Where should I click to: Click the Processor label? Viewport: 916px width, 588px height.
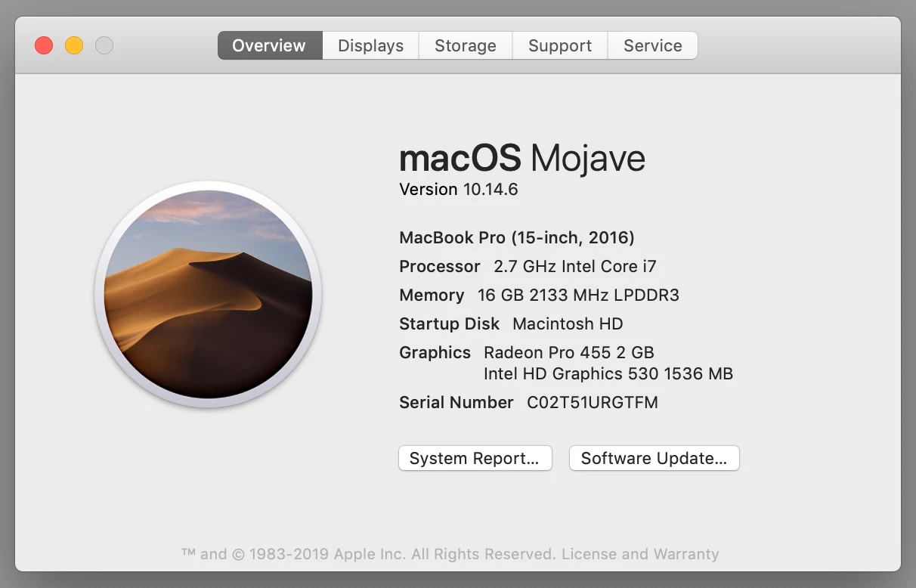coord(440,266)
